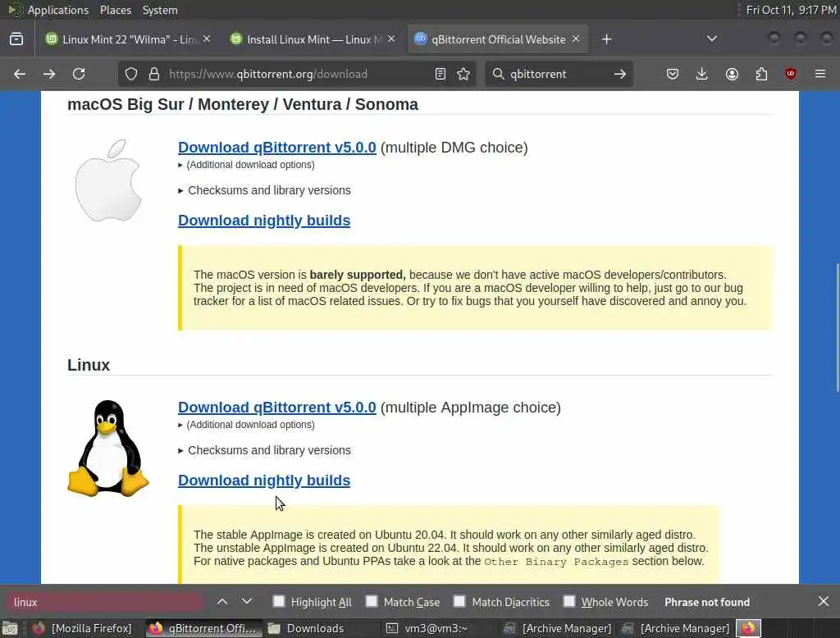840x638 pixels.
Task: Select the qBittorrent Offi... taskbar window
Action: pos(203,628)
